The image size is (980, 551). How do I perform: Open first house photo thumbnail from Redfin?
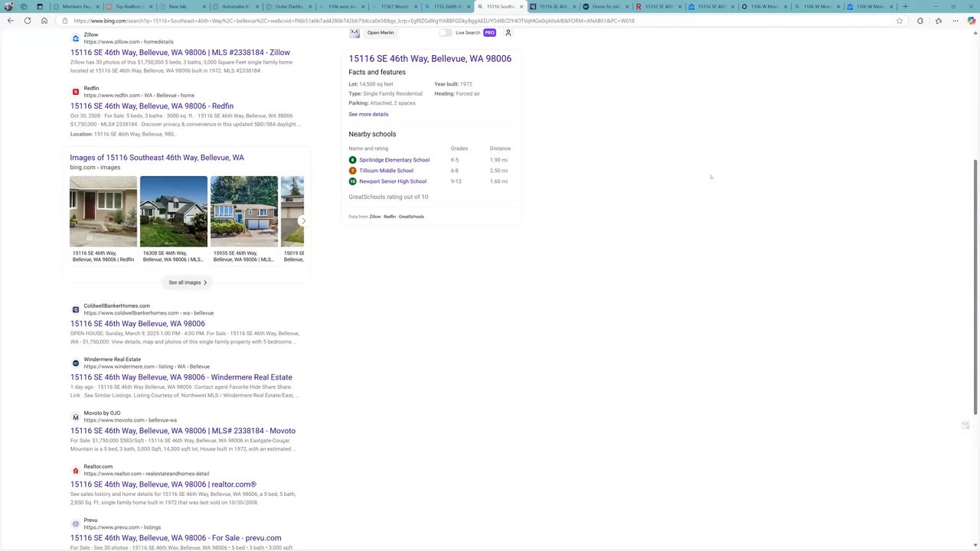click(x=103, y=211)
